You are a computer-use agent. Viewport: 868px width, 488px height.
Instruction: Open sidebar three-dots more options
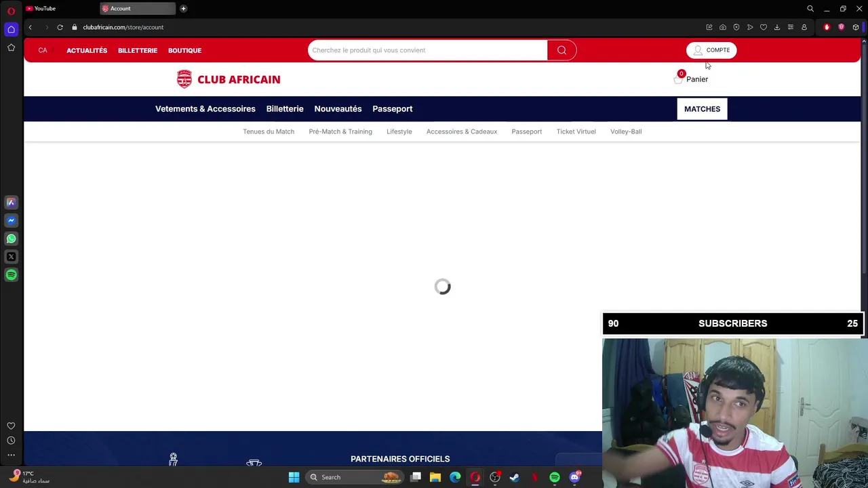tap(11, 455)
